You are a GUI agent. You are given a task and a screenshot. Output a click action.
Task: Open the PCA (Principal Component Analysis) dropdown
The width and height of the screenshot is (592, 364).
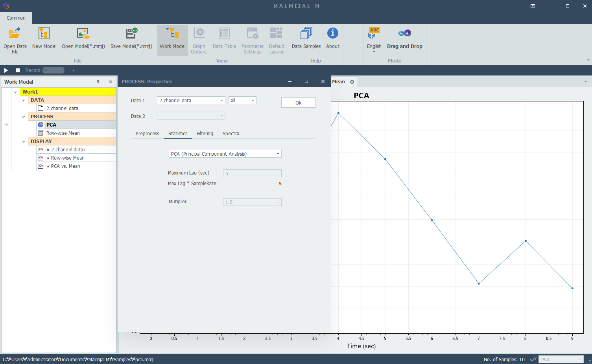click(x=225, y=154)
